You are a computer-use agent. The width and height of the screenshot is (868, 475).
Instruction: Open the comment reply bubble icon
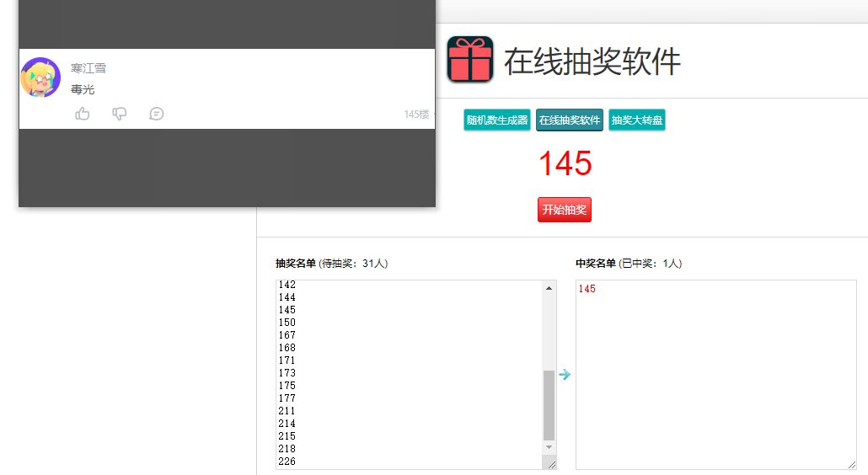coord(156,114)
